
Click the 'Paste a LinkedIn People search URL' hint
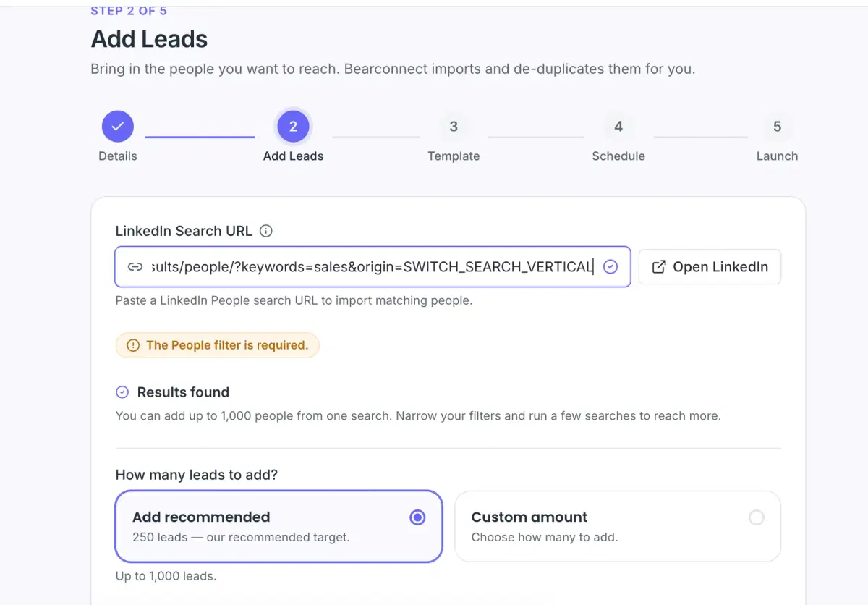pos(294,300)
